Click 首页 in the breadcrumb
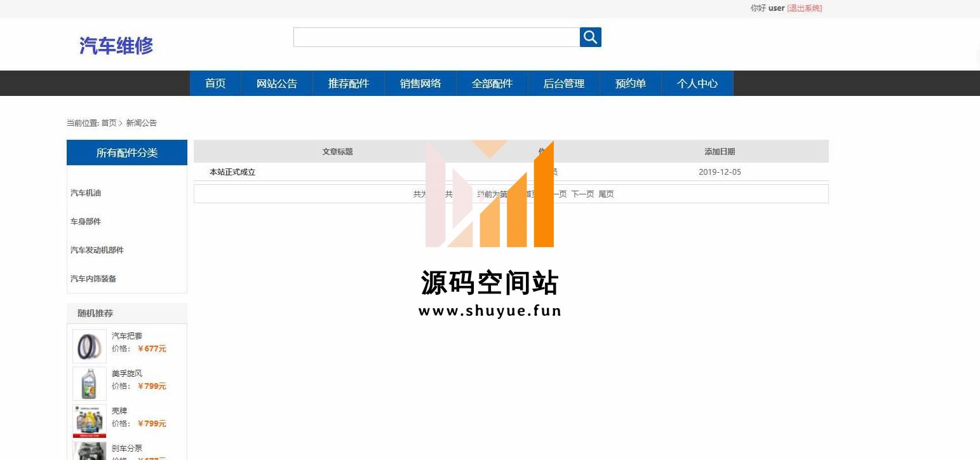 click(x=109, y=123)
